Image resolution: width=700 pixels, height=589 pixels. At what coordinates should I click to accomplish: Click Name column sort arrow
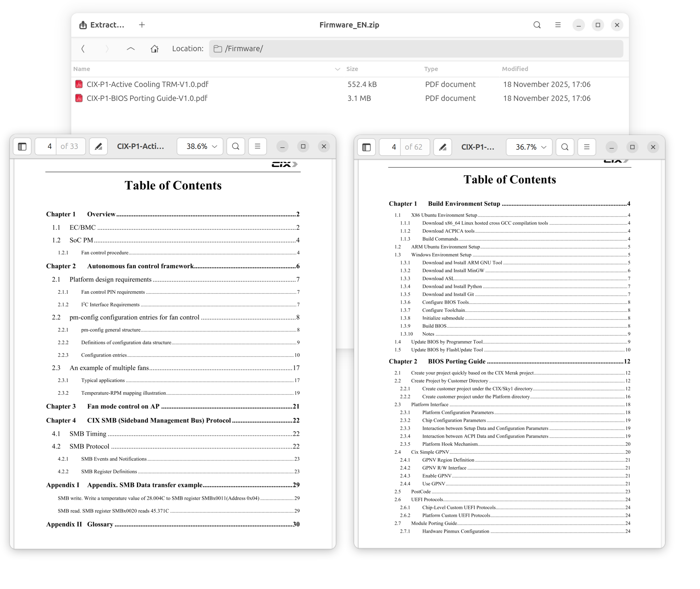pyautogui.click(x=337, y=69)
